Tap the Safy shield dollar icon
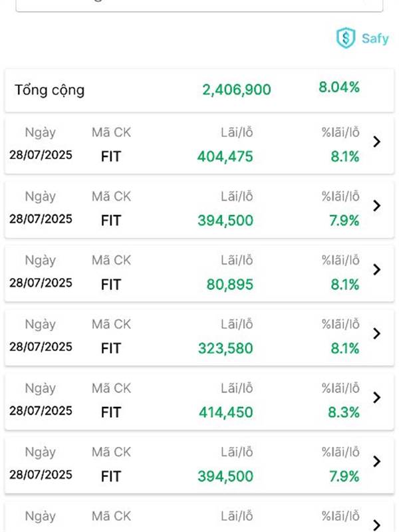 tap(345, 38)
